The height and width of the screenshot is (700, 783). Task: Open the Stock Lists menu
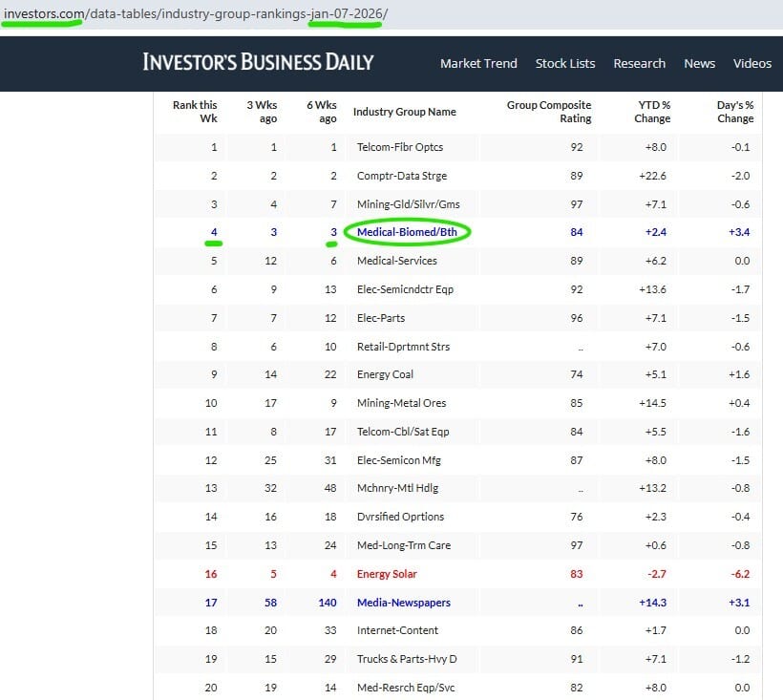point(564,63)
